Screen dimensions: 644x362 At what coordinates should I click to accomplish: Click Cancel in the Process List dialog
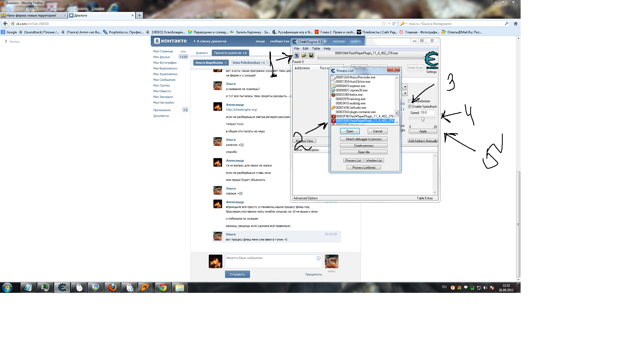click(377, 131)
